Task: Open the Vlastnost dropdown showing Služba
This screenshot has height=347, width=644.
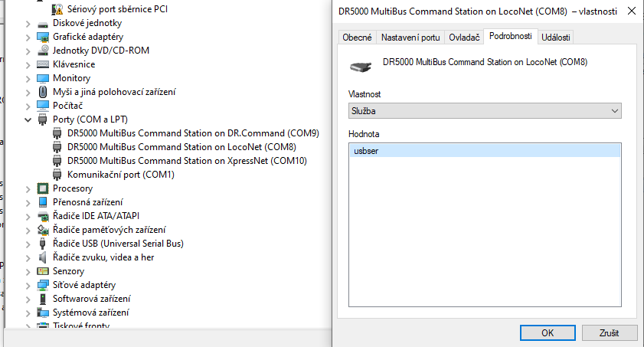Action: pyautogui.click(x=484, y=111)
